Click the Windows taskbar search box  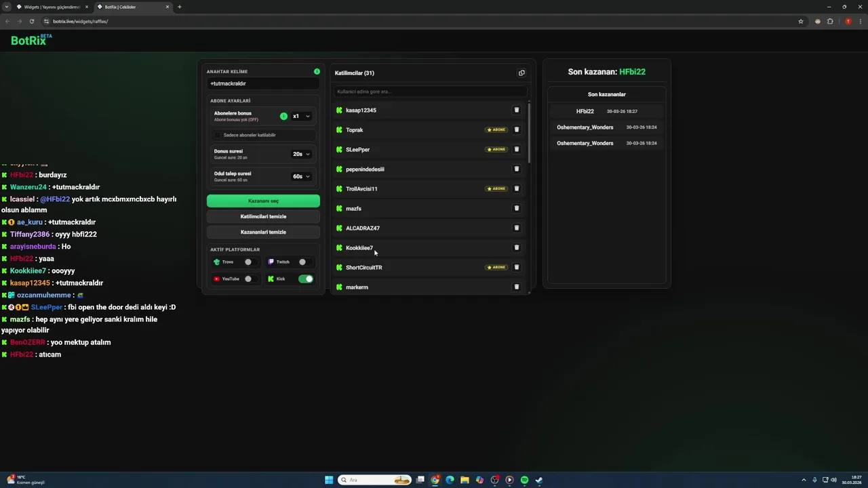(x=375, y=480)
